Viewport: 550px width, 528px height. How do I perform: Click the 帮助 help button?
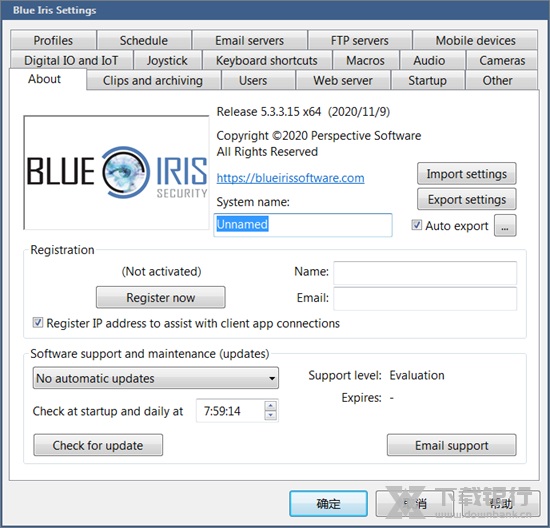[x=500, y=504]
